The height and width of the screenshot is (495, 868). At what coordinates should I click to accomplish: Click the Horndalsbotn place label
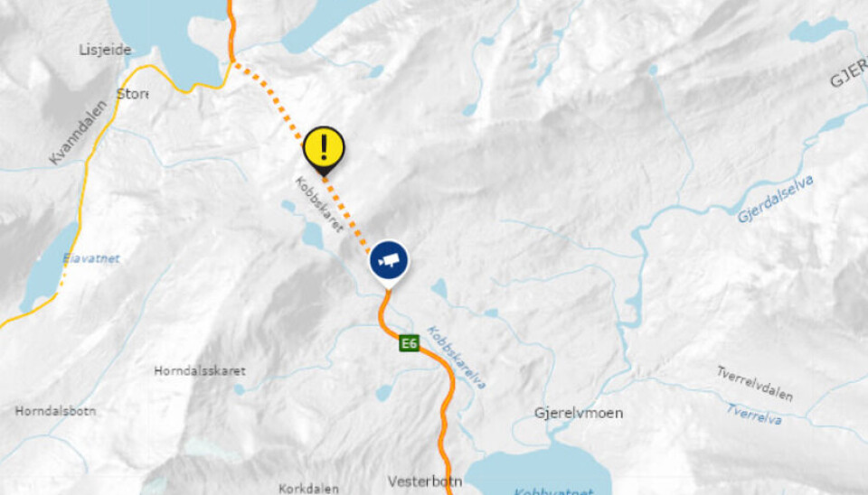[55, 411]
